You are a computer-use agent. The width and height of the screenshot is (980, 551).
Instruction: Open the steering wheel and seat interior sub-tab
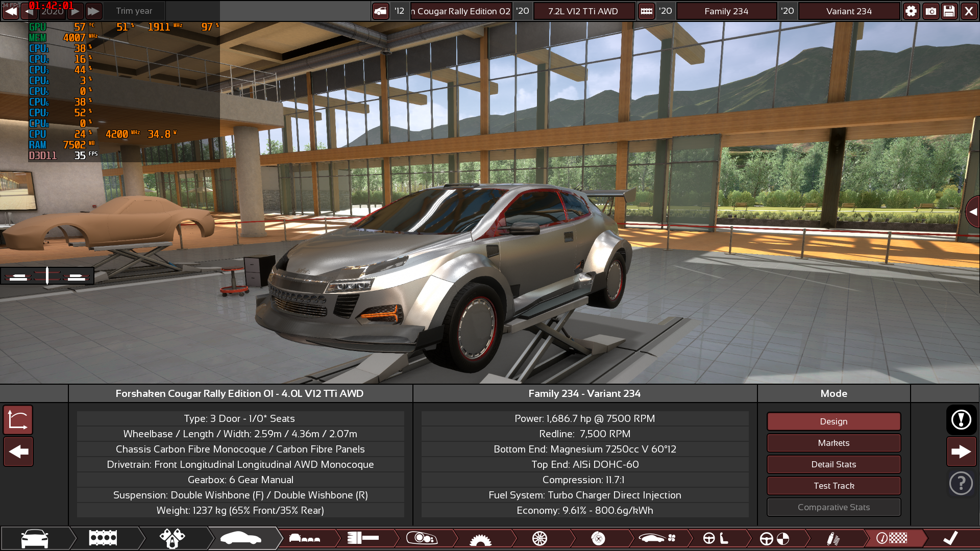pyautogui.click(x=716, y=538)
